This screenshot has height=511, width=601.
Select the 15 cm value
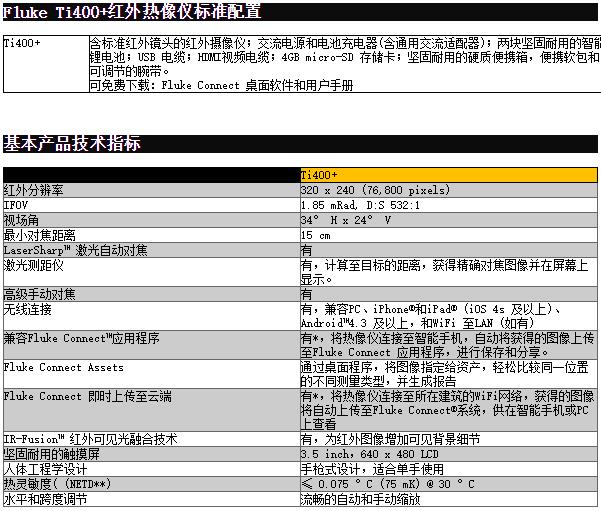[316, 235]
